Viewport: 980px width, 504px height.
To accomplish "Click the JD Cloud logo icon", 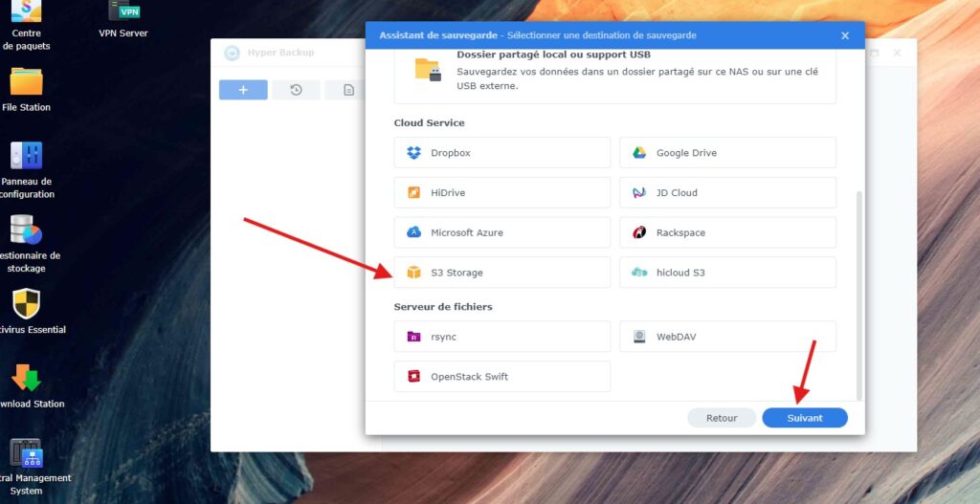I will (x=639, y=192).
